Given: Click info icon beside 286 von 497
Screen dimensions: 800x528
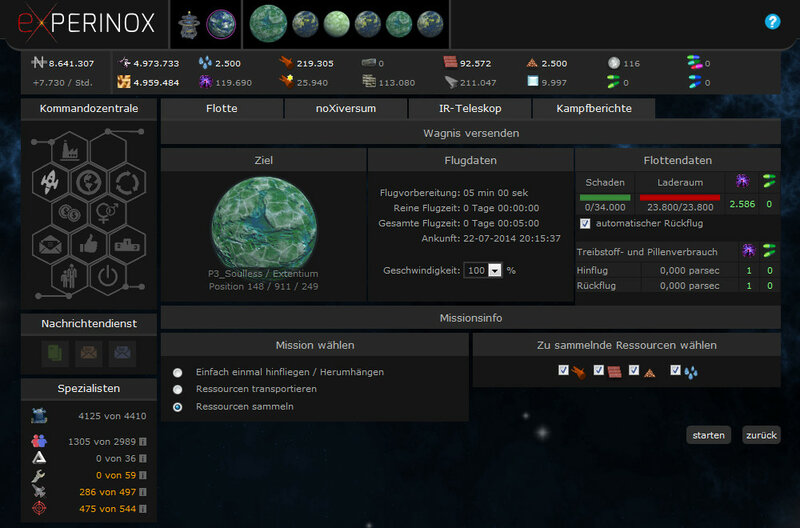Looking at the screenshot, I should (143, 492).
